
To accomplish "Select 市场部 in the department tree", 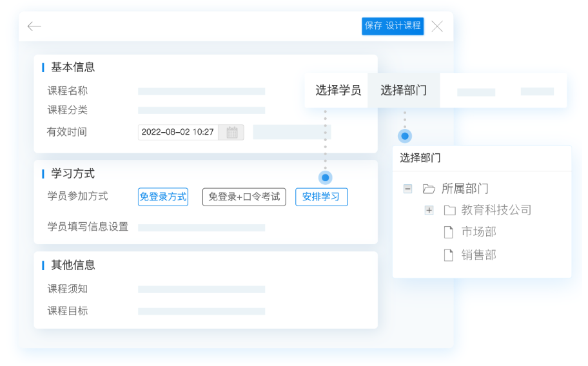I will pos(478,233).
